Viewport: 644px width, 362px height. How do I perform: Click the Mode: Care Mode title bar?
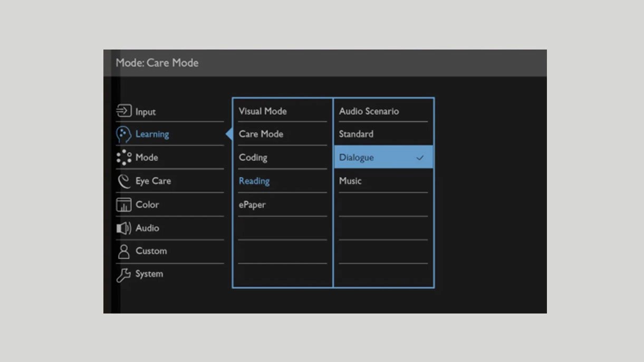(x=157, y=63)
